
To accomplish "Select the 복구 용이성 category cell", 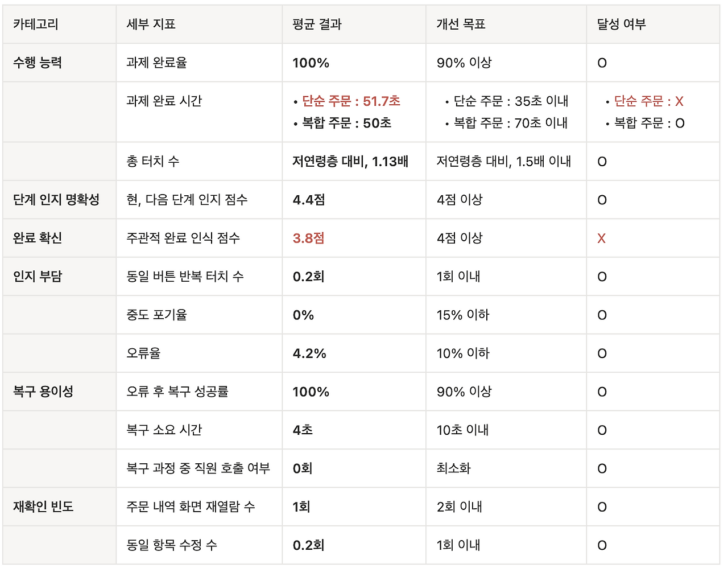I will (59, 392).
